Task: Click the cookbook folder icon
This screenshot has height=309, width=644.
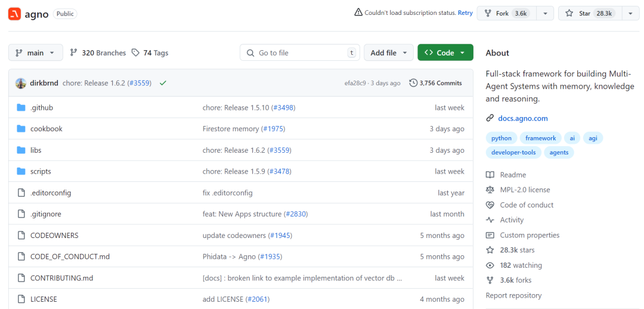Action: [21, 129]
